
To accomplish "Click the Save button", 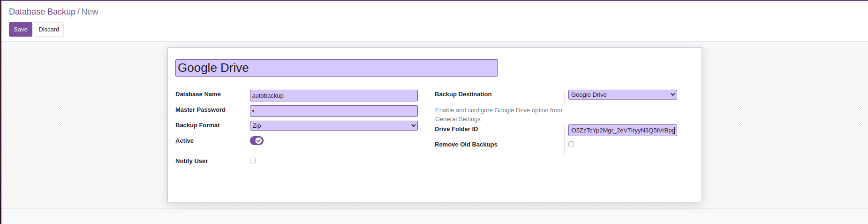I will pyautogui.click(x=21, y=30).
